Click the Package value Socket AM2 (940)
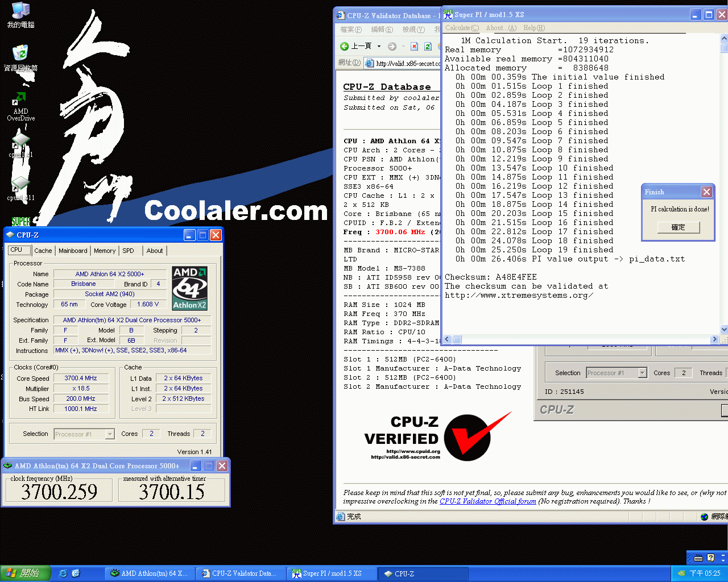Image resolution: width=728 pixels, height=582 pixels. tap(110, 294)
